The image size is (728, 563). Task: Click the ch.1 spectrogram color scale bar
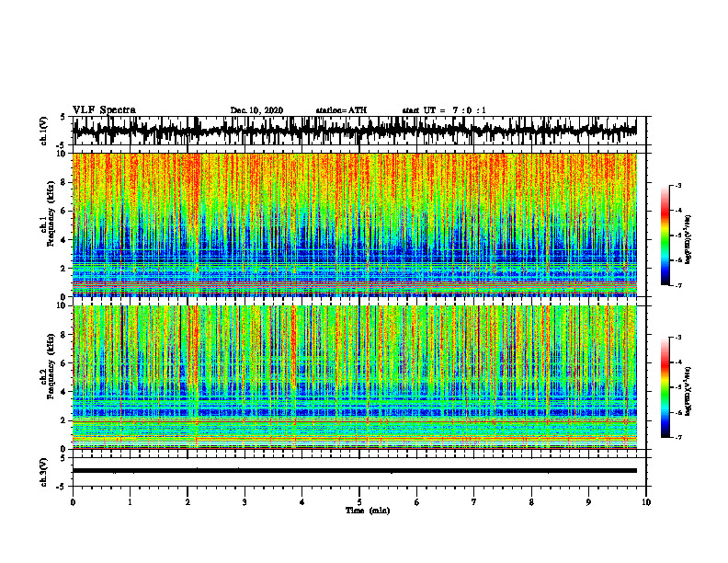[665, 236]
